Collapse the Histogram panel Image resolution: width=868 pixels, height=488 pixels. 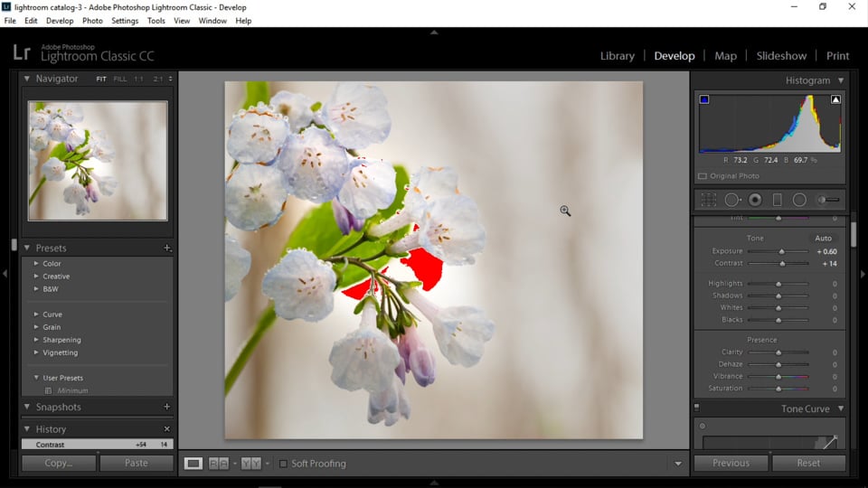(841, 80)
